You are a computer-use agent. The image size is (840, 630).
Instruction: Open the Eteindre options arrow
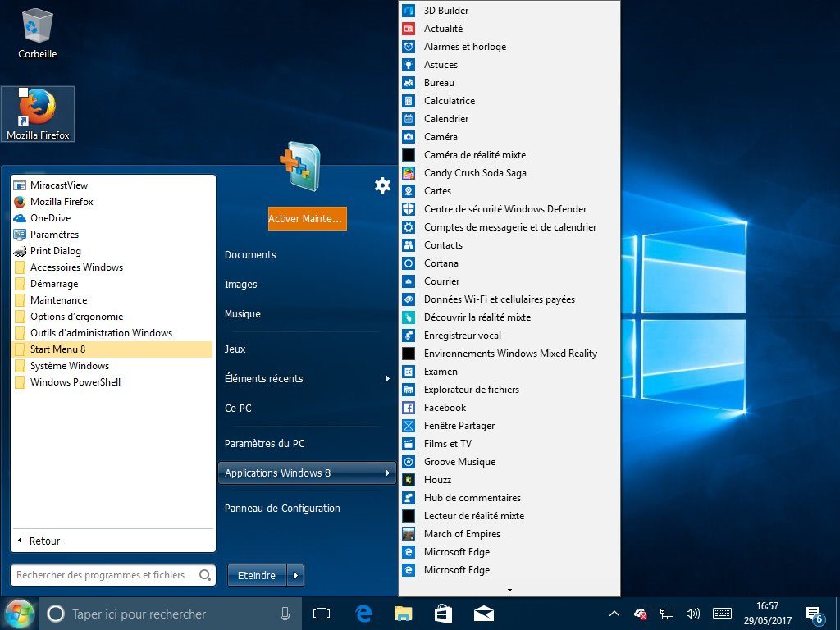[295, 575]
